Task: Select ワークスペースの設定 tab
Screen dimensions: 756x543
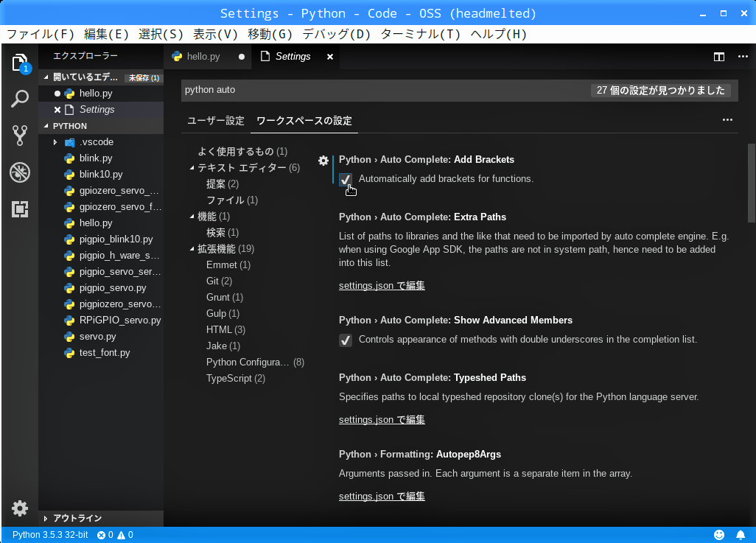Action: pyautogui.click(x=304, y=121)
